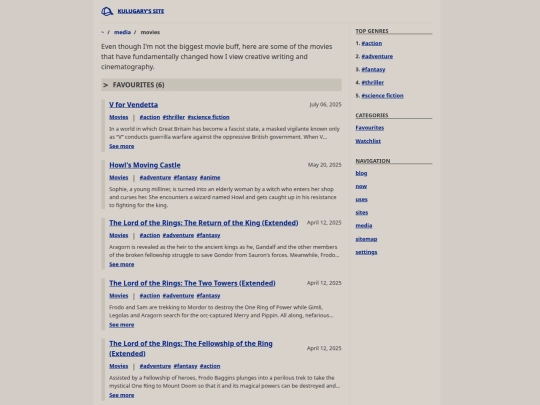Open the Watchlist category
Image resolution: width=540 pixels, height=405 pixels.
tap(368, 141)
